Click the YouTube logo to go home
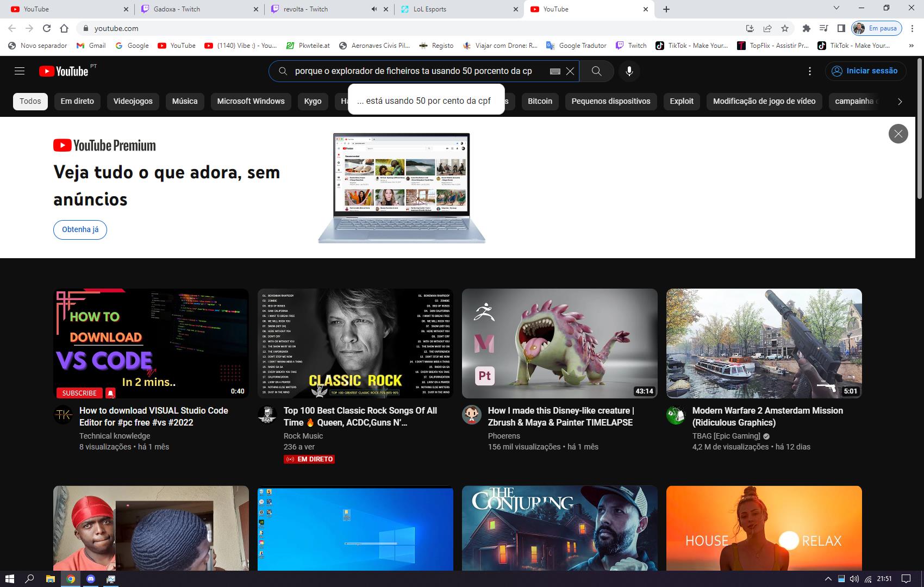Screen dimensions: 924x587 click(64, 71)
